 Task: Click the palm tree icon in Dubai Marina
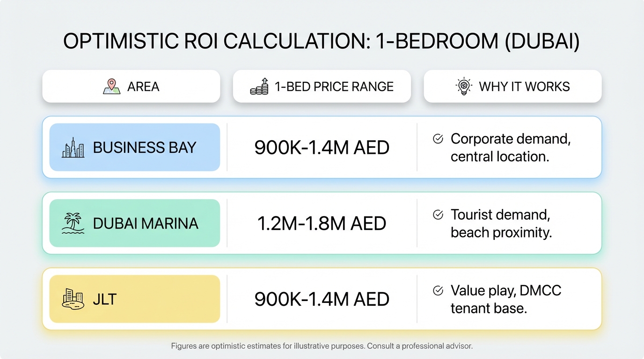(73, 223)
